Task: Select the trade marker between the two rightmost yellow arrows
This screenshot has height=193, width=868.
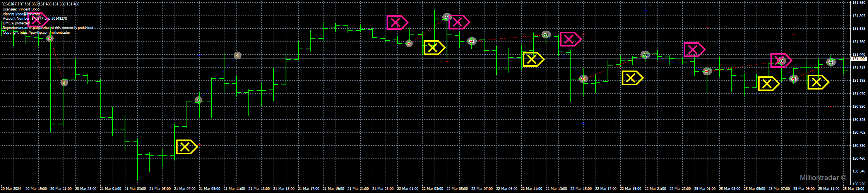Action: (x=794, y=79)
